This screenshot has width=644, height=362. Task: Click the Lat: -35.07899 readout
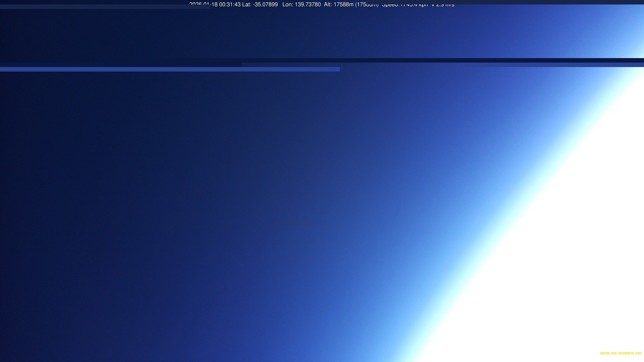[x=260, y=5]
